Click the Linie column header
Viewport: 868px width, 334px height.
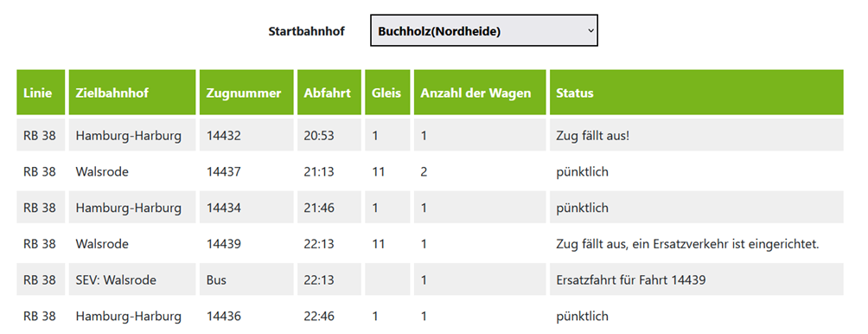(41, 92)
